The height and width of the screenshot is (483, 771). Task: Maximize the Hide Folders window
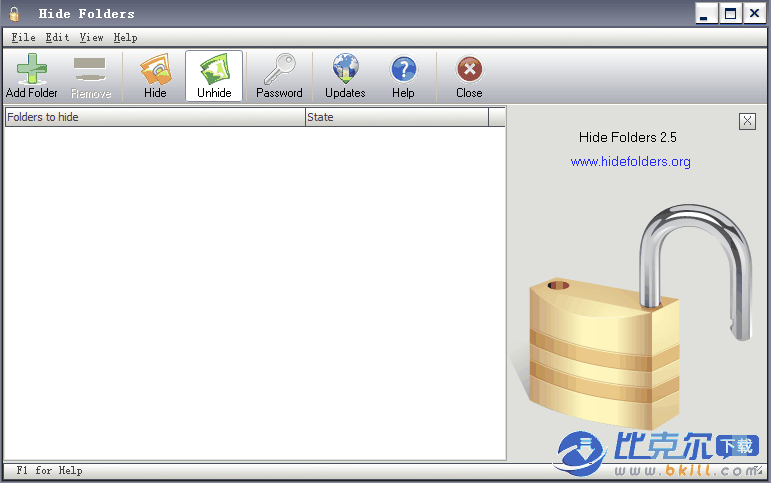[x=731, y=14]
